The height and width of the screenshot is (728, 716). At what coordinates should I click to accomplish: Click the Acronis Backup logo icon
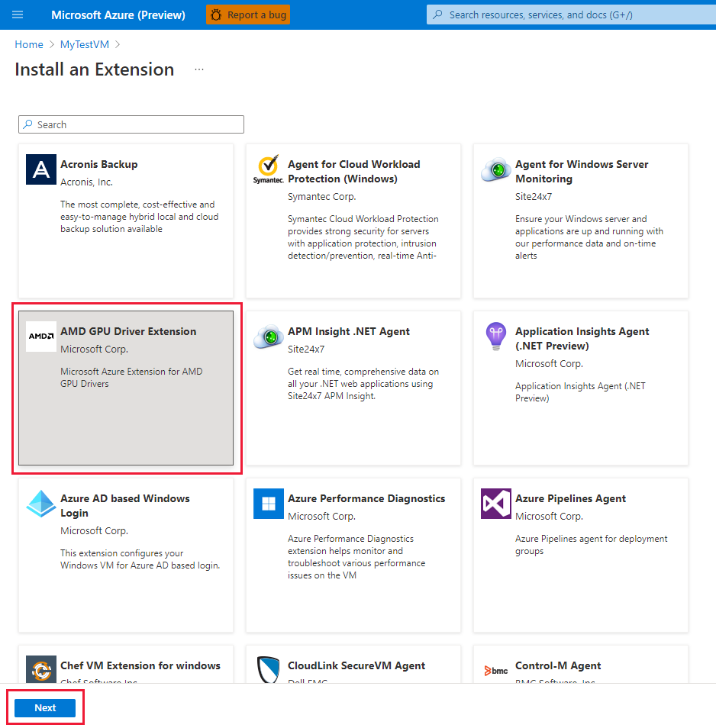pyautogui.click(x=41, y=169)
